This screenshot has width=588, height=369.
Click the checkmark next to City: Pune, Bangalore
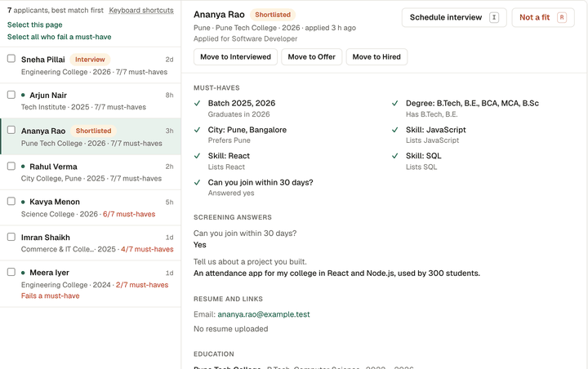click(198, 130)
